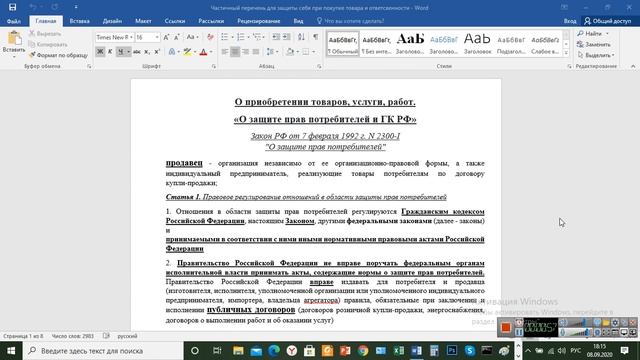Click the Cut (Вырезать) command
This screenshot has width=640, height=360.
[x=45, y=33]
